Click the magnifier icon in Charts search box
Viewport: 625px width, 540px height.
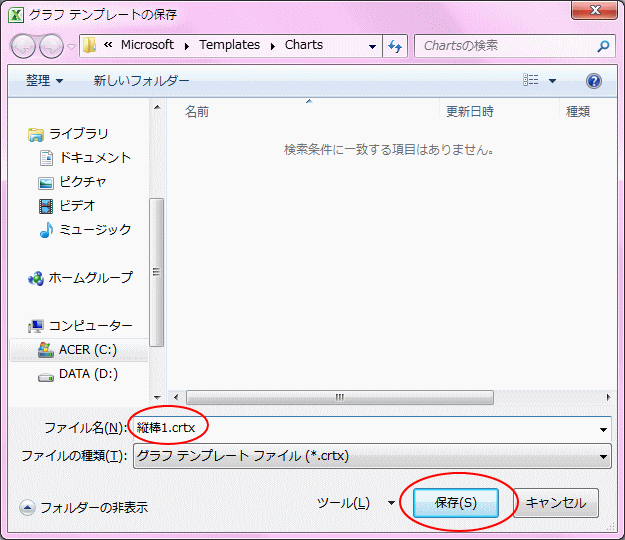603,46
